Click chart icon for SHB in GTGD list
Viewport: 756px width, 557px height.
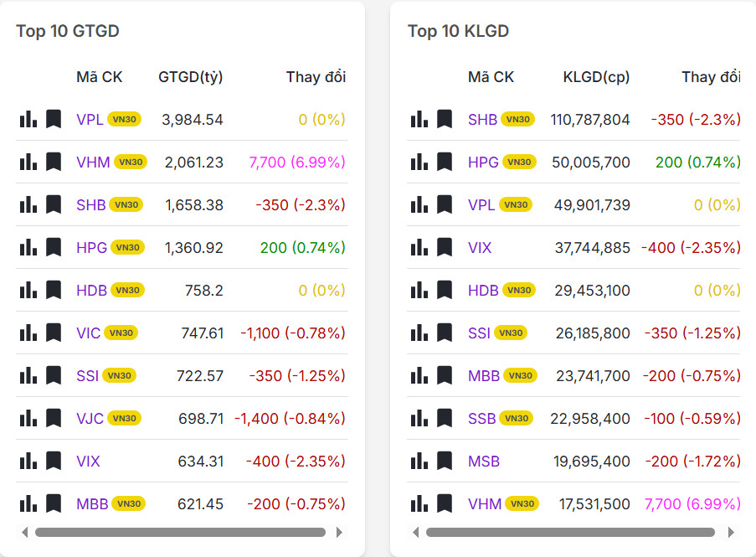pyautogui.click(x=28, y=204)
